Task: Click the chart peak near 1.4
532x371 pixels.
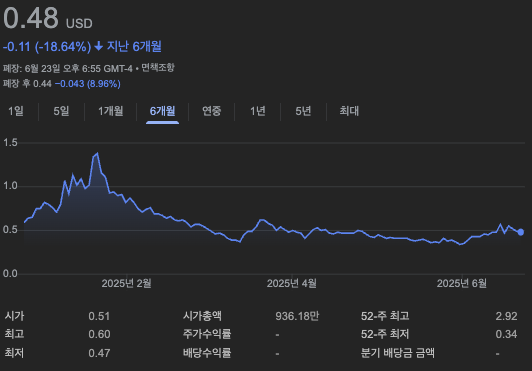Action: 98,153
